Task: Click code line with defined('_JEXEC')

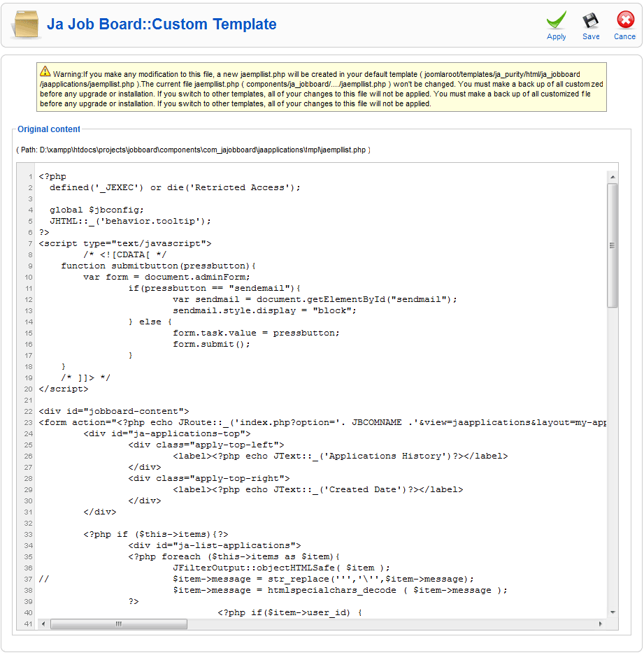Action: (x=175, y=187)
